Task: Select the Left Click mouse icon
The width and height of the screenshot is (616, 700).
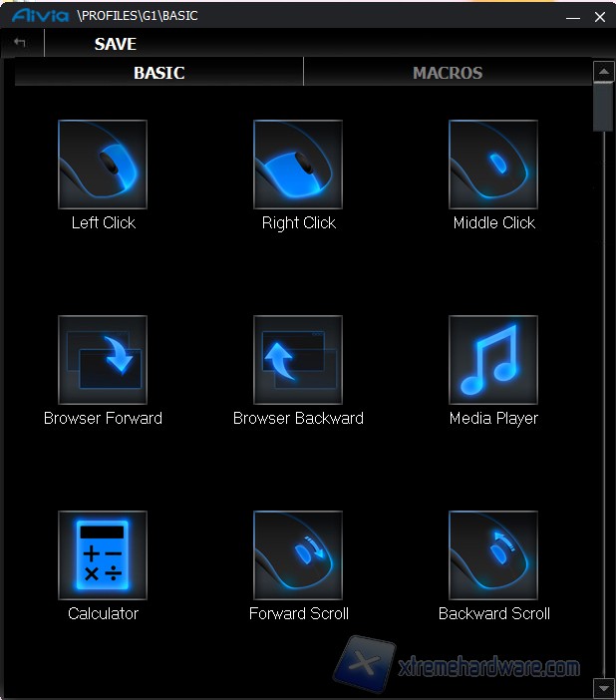Action: (x=103, y=164)
